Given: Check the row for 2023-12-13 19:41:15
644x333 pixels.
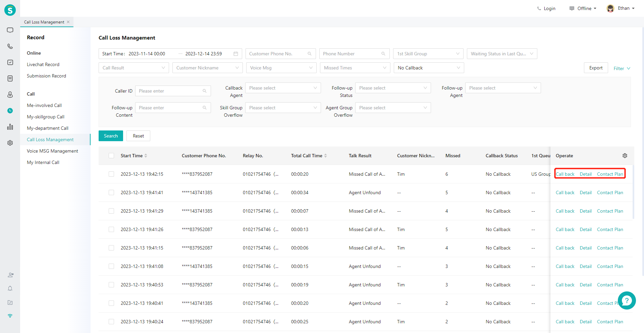Looking at the screenshot, I should [x=111, y=248].
